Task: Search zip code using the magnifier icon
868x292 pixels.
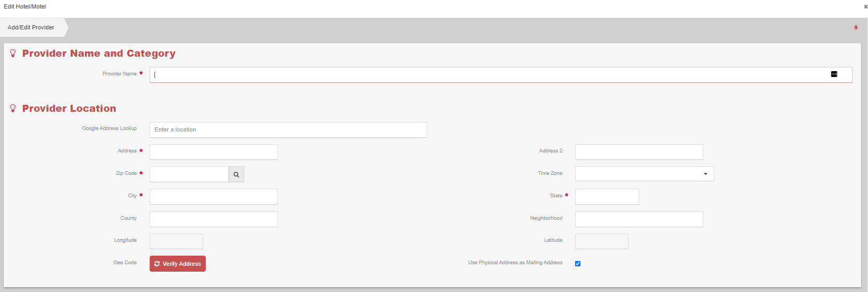Action: 236,174
